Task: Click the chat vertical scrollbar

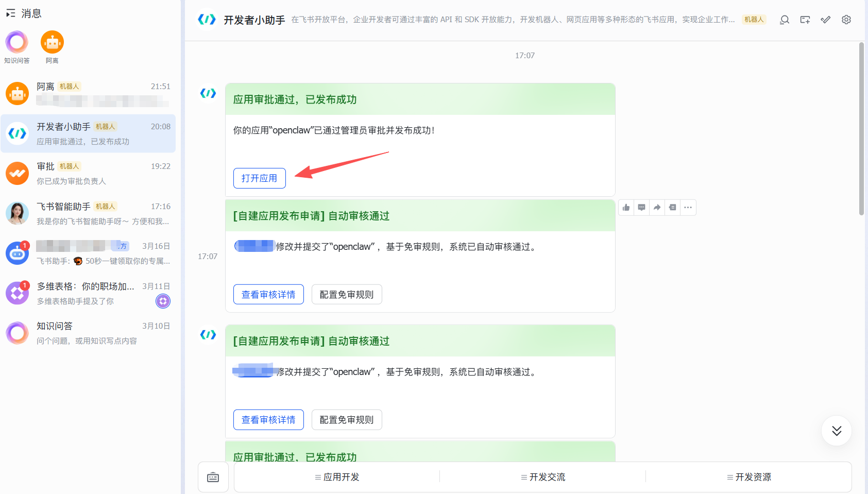Action: 861,129
